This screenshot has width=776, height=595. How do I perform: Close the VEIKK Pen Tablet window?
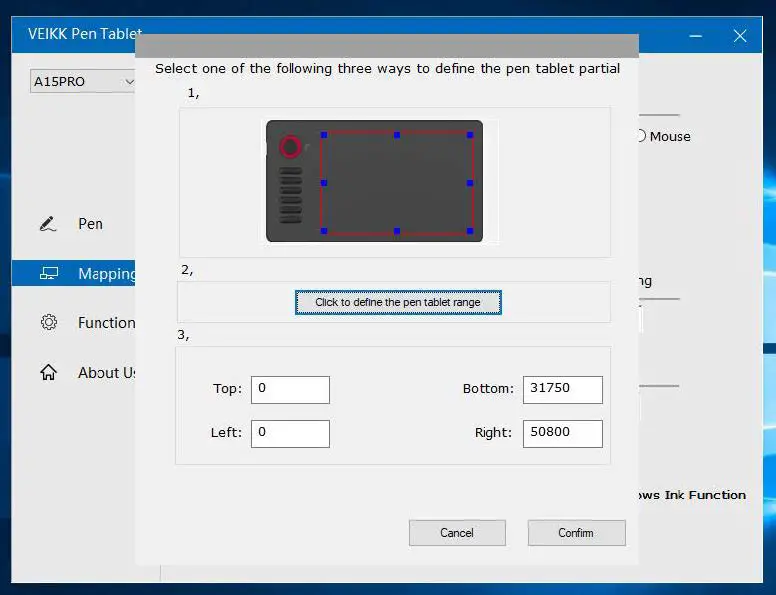tap(740, 36)
